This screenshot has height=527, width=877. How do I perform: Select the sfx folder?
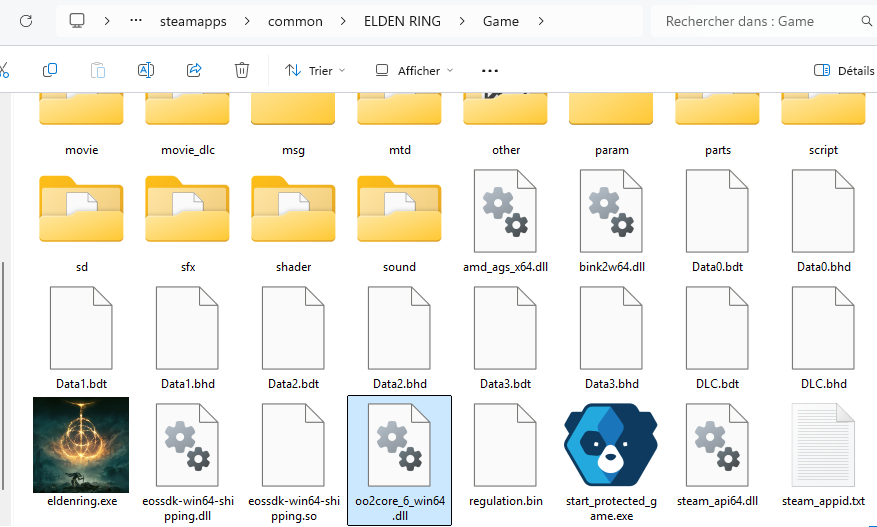tap(187, 222)
